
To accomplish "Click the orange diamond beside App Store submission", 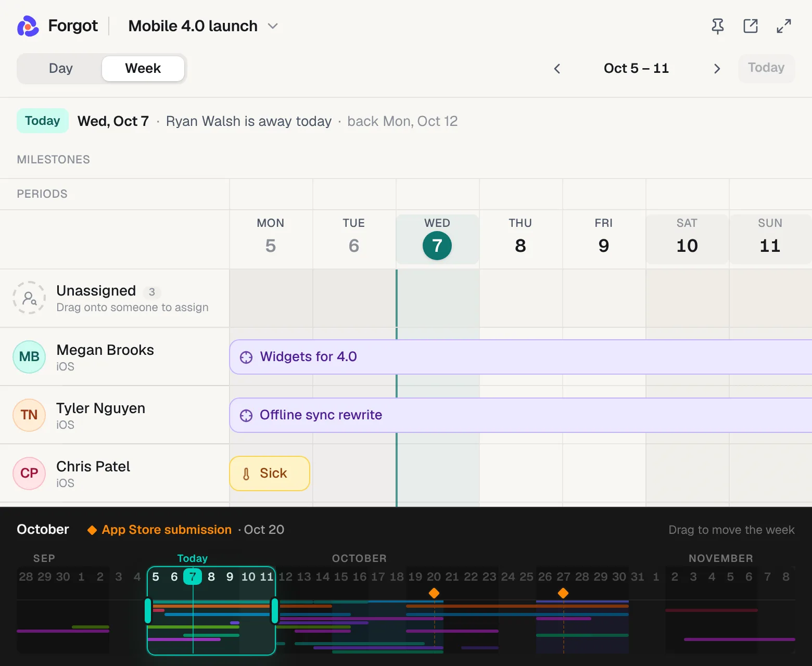I will 92,530.
